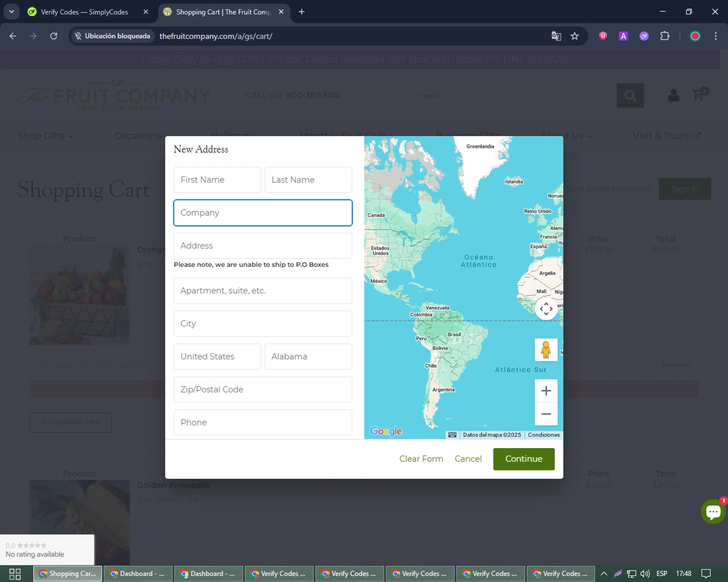Image resolution: width=728 pixels, height=582 pixels.
Task: Click the First Name field
Action: click(217, 180)
